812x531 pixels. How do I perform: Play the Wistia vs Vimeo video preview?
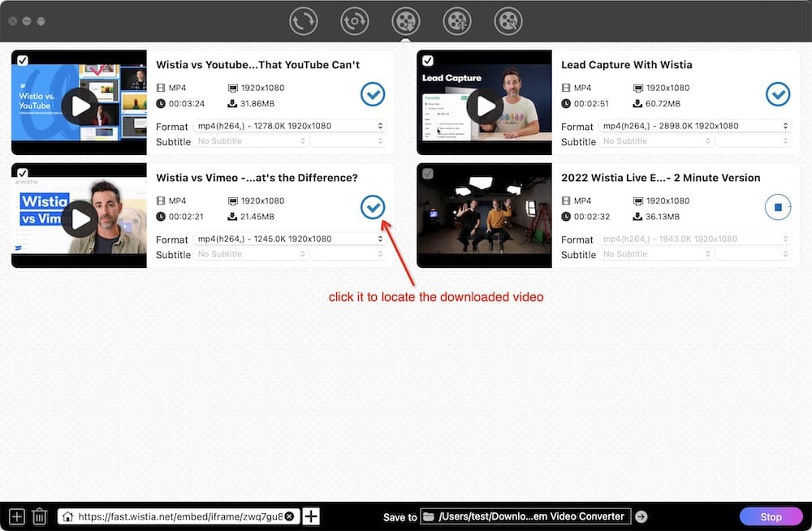[x=80, y=219]
